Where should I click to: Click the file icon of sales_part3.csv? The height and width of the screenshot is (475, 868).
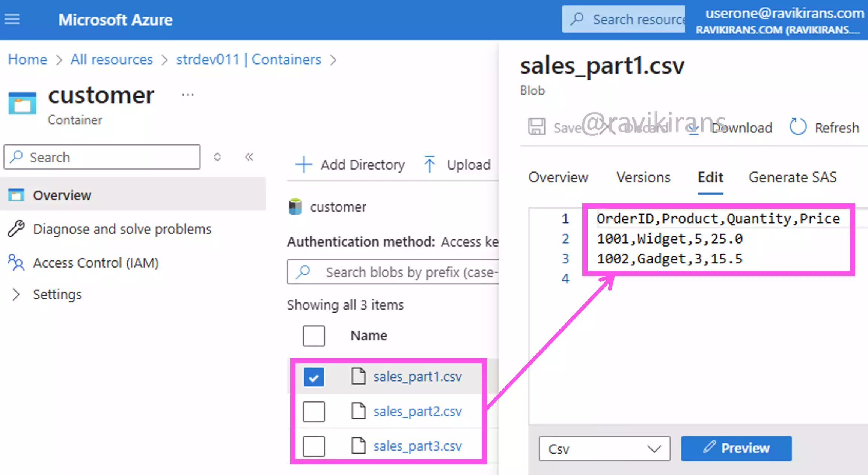358,445
